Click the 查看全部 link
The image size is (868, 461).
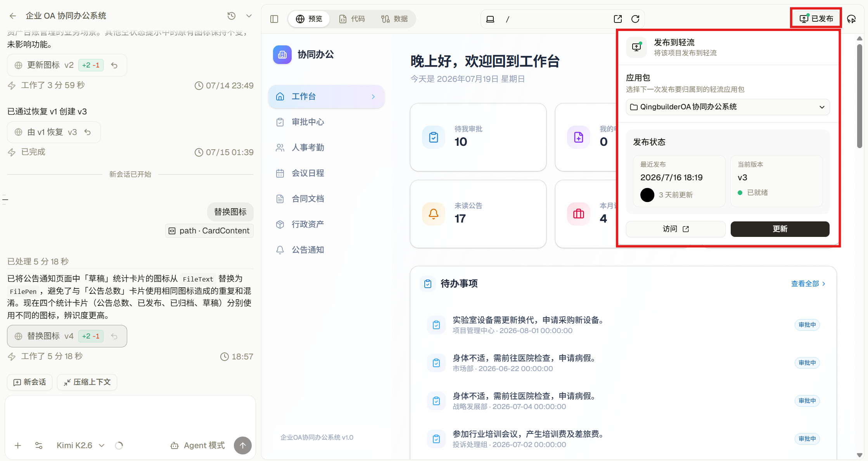tap(808, 284)
